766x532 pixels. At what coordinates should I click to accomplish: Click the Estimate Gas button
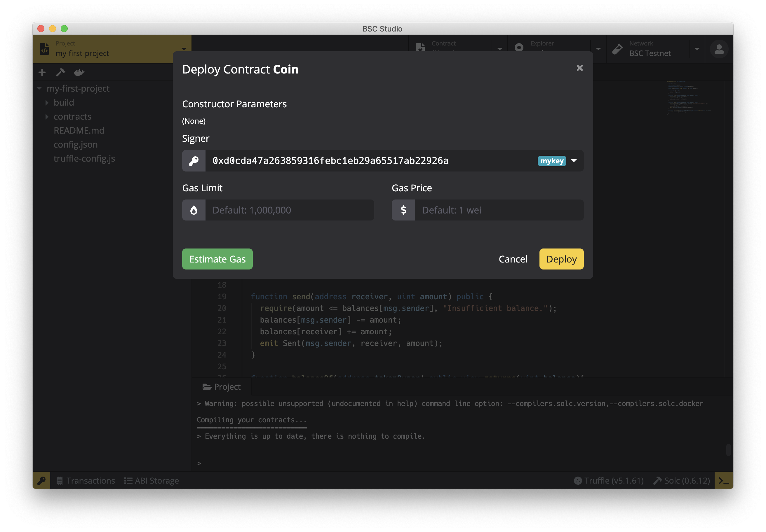coord(217,259)
